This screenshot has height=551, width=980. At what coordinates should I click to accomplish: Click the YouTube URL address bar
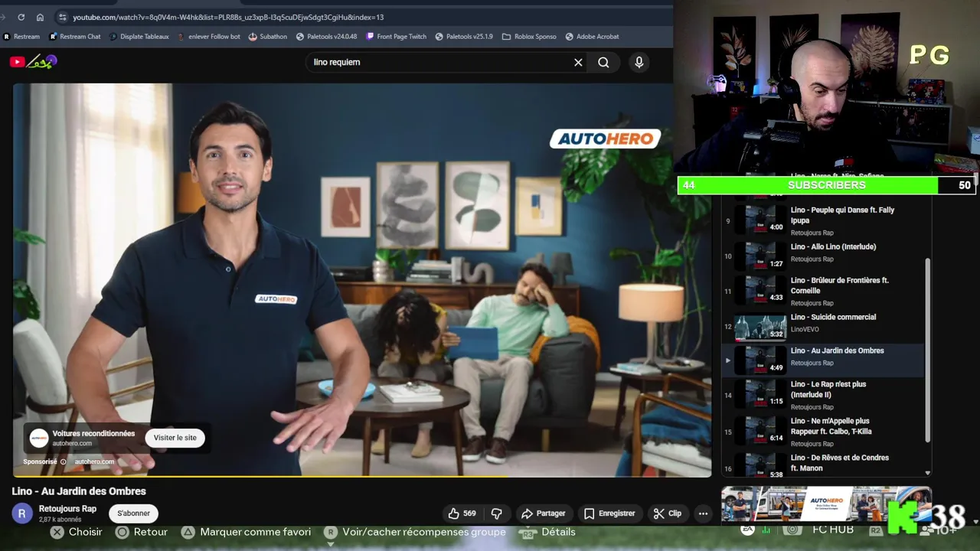pos(228,17)
